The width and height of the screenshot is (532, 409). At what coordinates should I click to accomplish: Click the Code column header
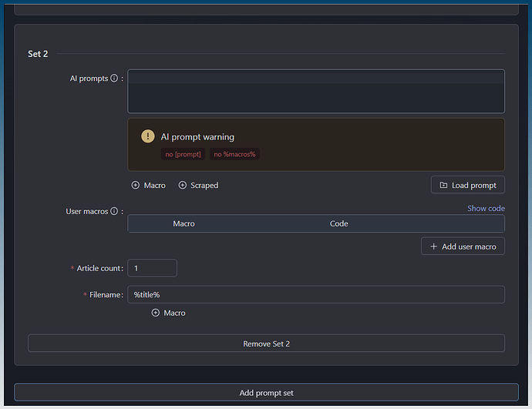point(338,223)
